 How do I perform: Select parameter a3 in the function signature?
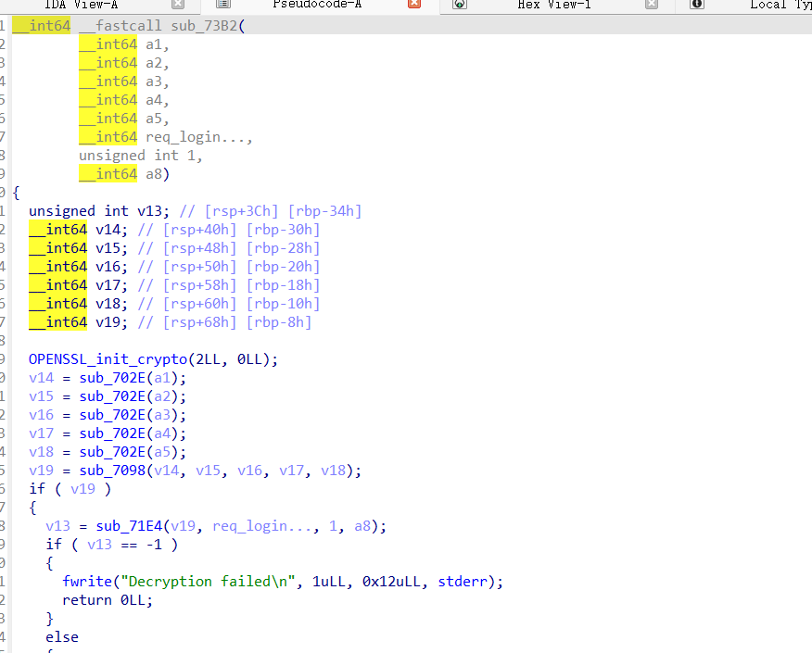[x=154, y=82]
